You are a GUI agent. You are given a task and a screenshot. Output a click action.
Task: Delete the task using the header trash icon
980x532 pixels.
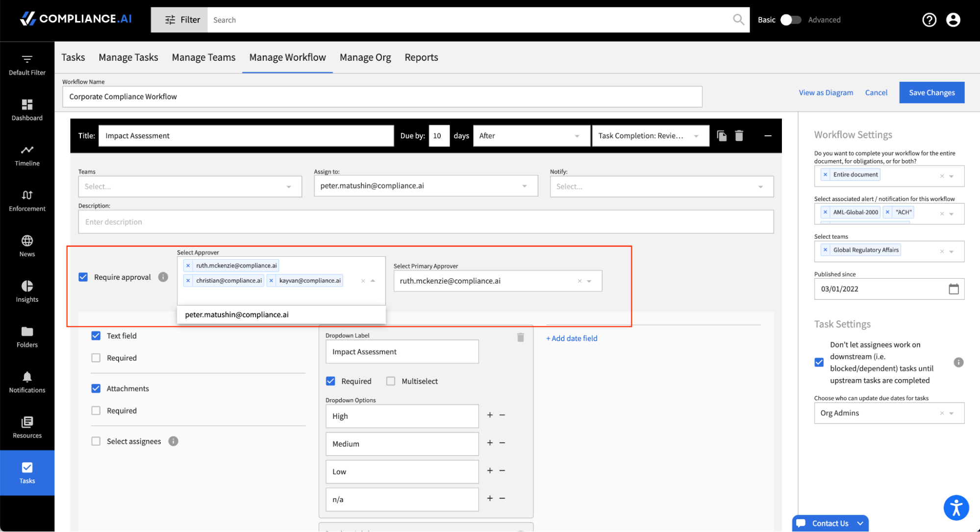[739, 136]
